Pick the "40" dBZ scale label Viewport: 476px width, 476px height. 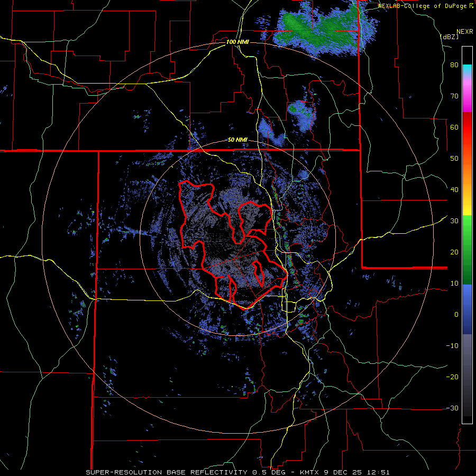[454, 190]
